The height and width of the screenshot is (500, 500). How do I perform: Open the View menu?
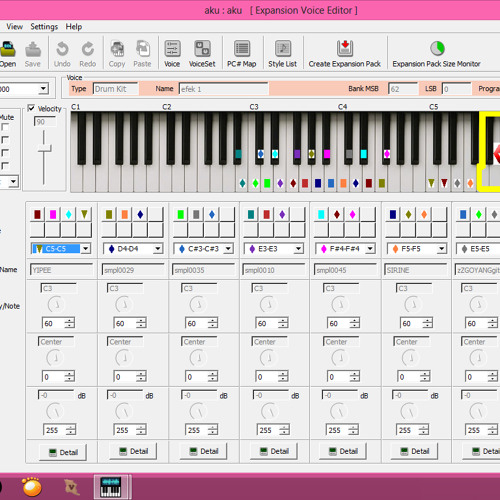coord(15,27)
